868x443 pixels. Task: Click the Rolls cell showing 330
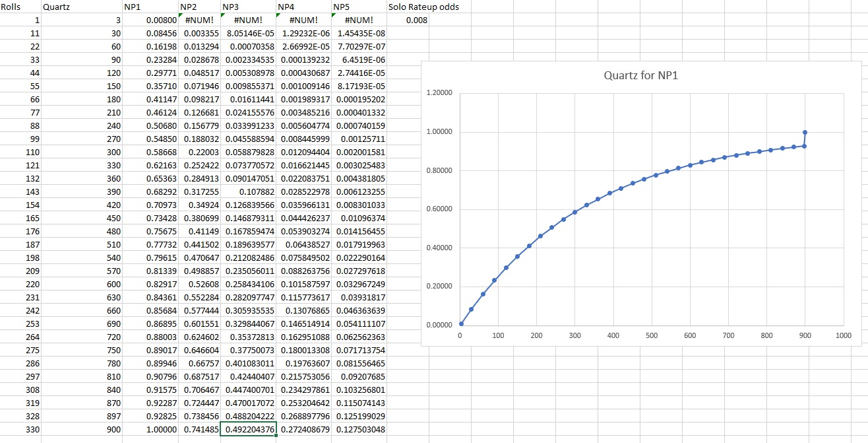pos(20,429)
